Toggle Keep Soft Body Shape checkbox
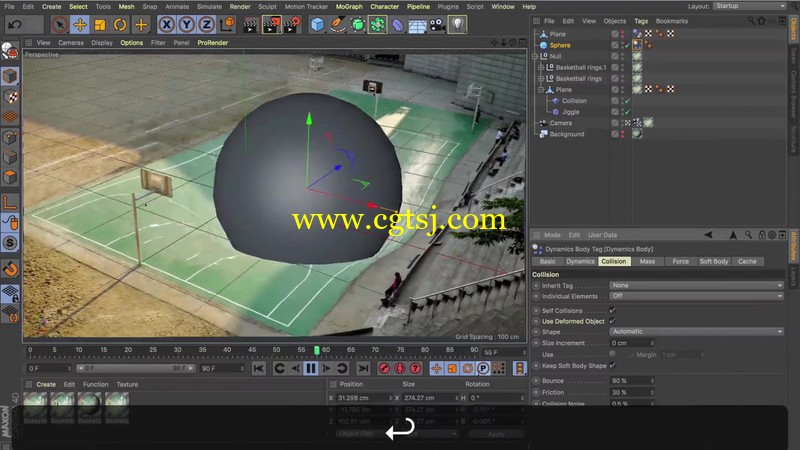 coord(612,365)
